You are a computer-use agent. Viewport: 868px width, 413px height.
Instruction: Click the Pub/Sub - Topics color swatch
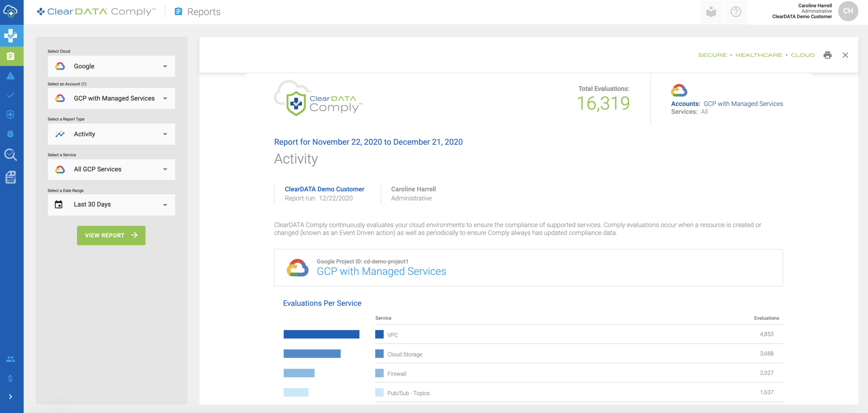tap(379, 392)
